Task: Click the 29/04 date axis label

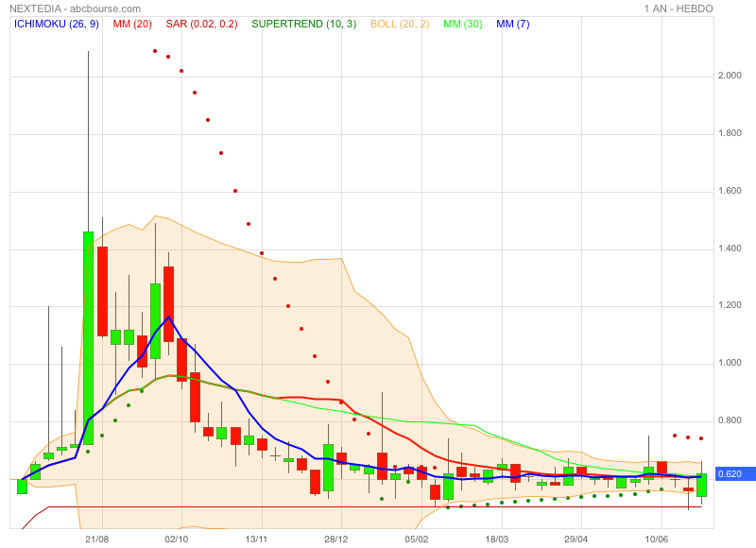Action: [x=576, y=539]
